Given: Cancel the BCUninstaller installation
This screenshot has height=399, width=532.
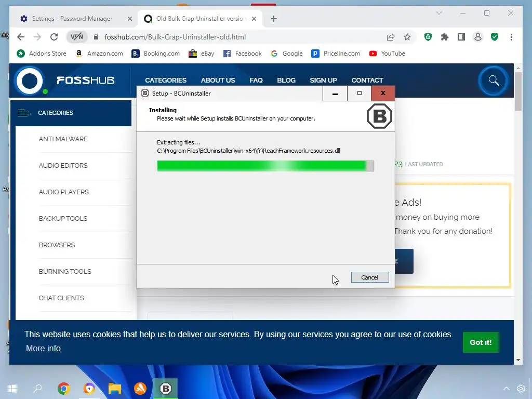Looking at the screenshot, I should click(370, 277).
